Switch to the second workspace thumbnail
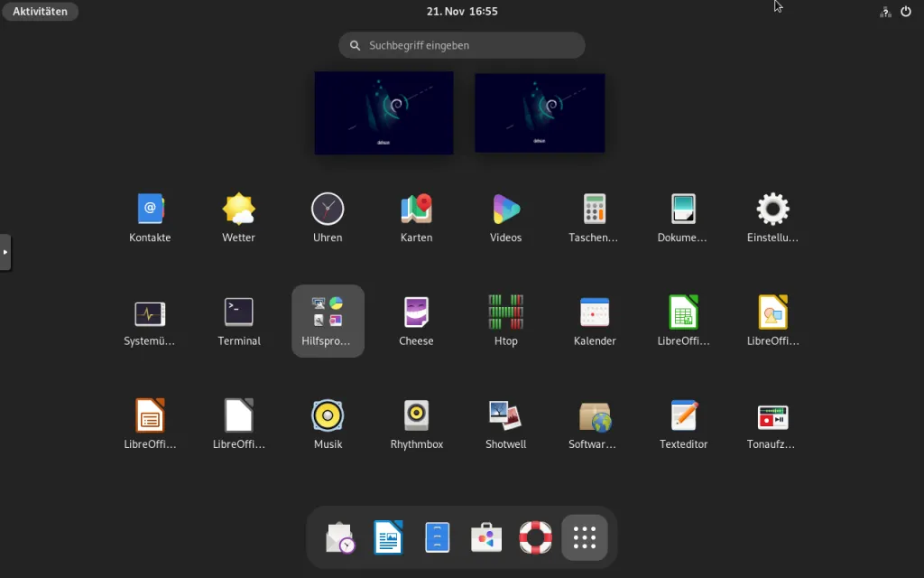 click(540, 114)
